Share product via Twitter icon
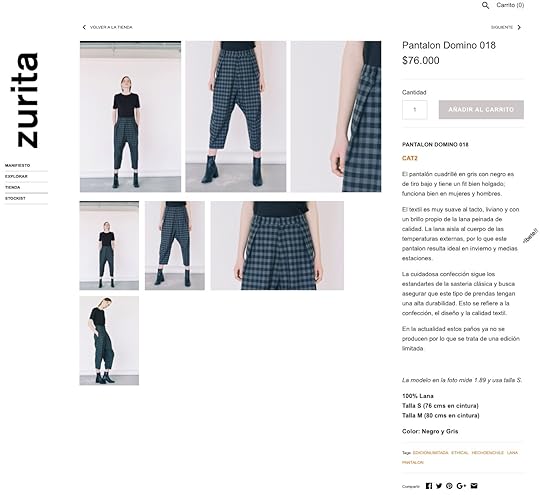 coord(439,486)
